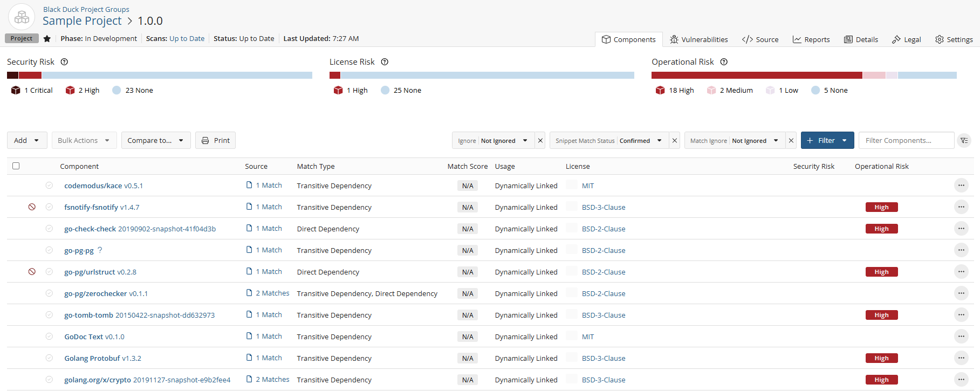
Task: Open the Sample Project breadcrumb link
Action: coord(82,20)
